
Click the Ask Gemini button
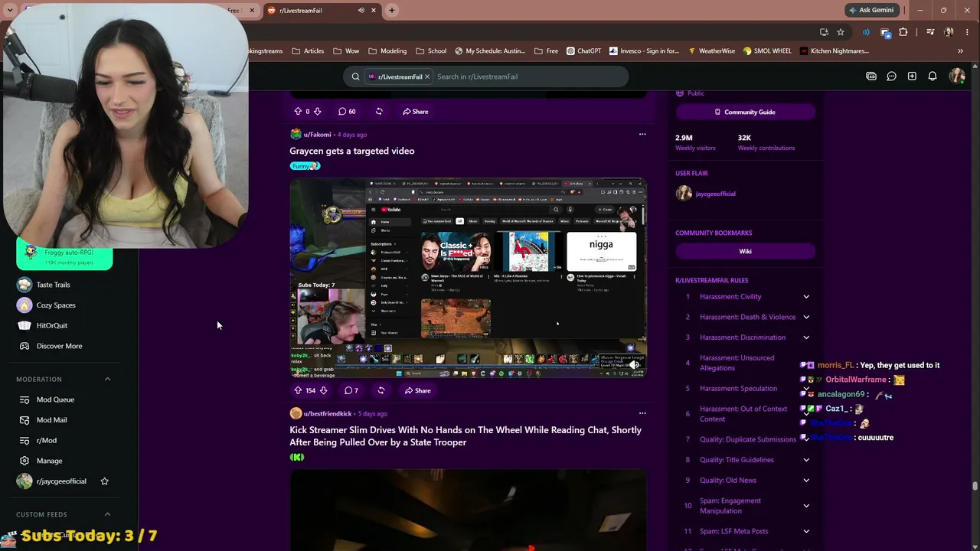pos(872,10)
